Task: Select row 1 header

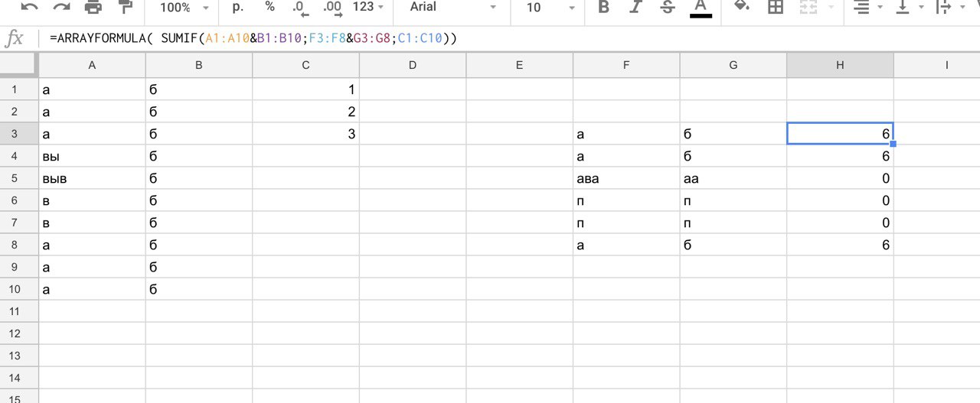Action: pyautogui.click(x=19, y=89)
